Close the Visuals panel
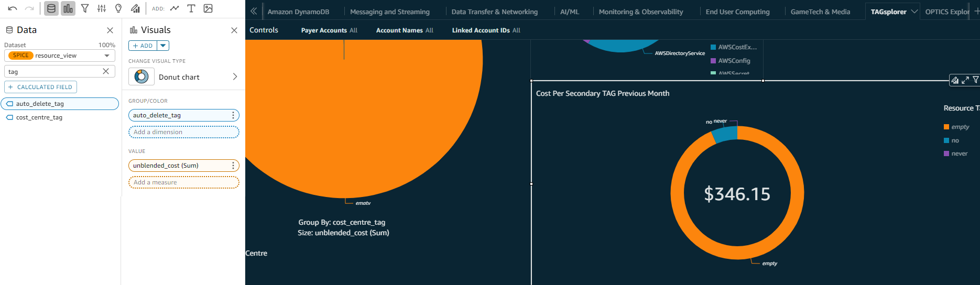This screenshot has height=285, width=980. tap(234, 30)
